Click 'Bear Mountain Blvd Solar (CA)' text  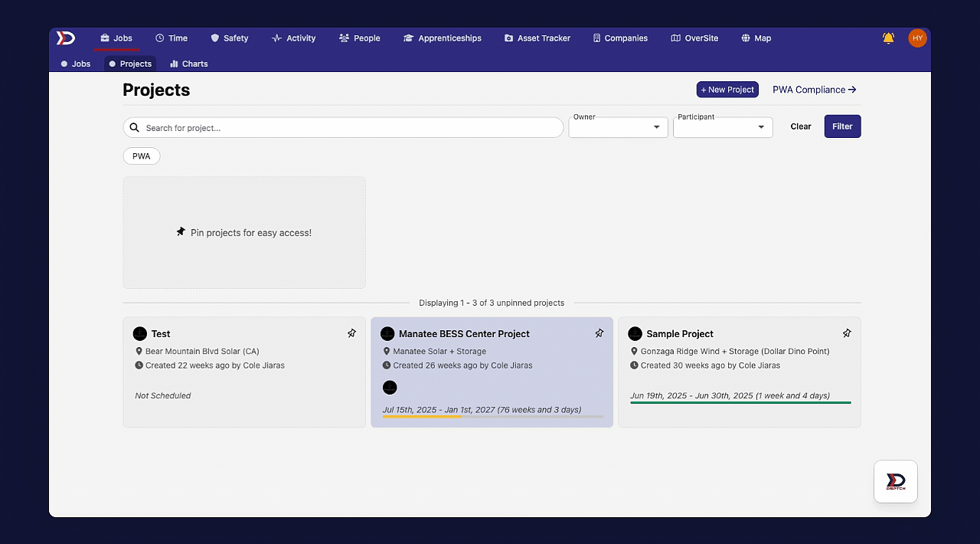pyautogui.click(x=202, y=352)
